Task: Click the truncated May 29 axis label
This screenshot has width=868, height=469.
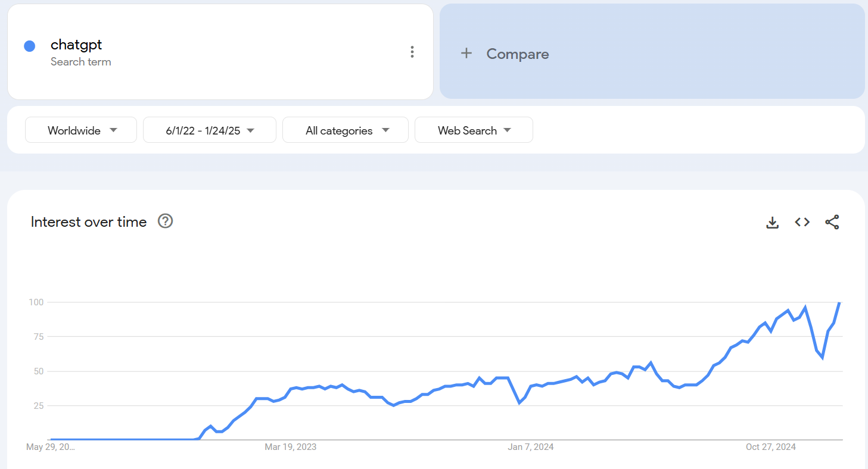Action: click(51, 447)
